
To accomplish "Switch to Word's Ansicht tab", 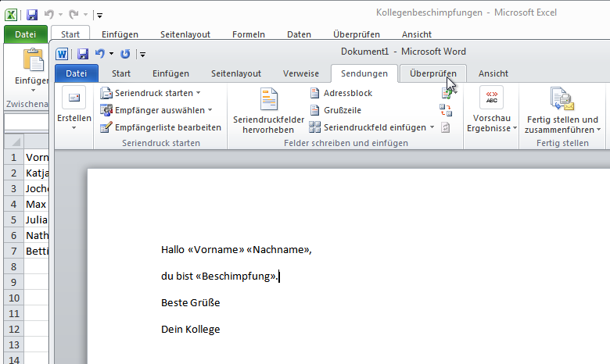I will pos(493,73).
